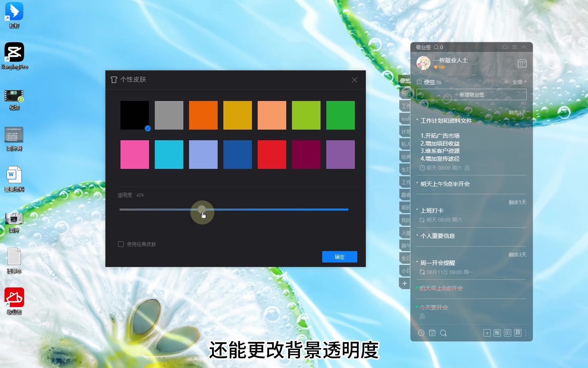Select the purple skin color swatch

(341, 154)
